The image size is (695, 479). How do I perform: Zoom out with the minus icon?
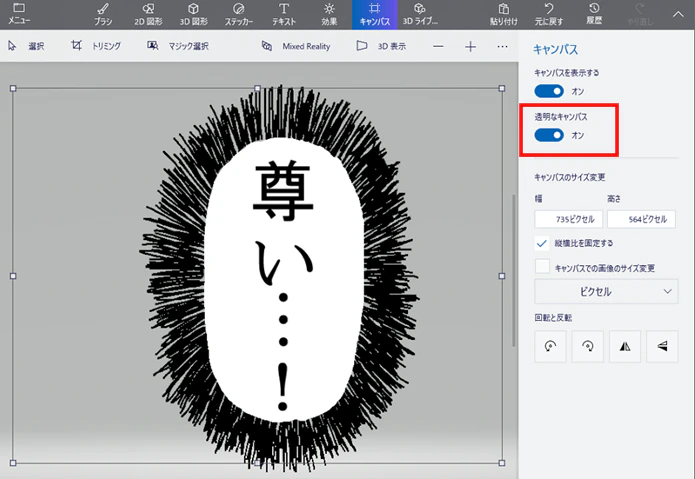tap(438, 46)
